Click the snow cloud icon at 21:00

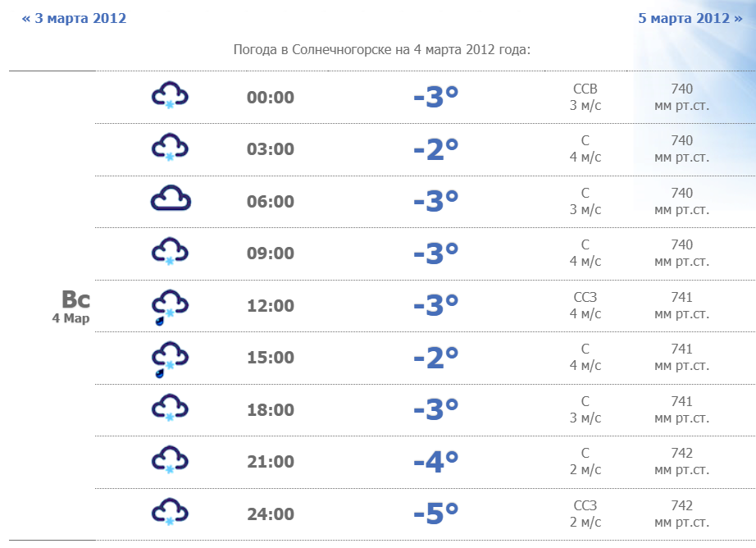(x=170, y=461)
